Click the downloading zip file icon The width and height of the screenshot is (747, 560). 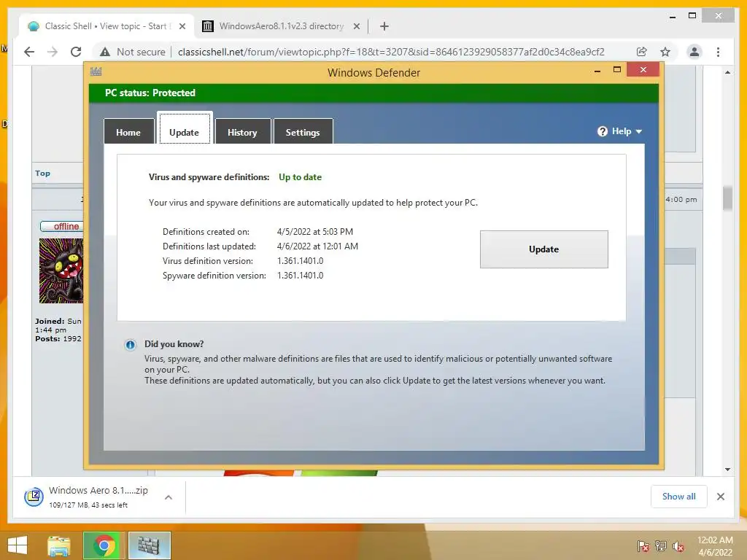tap(34, 497)
